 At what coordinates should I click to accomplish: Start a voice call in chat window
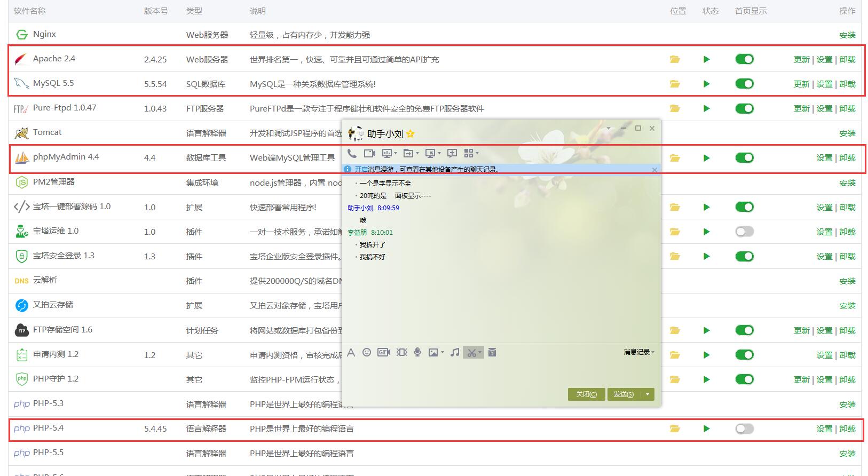[x=352, y=153]
